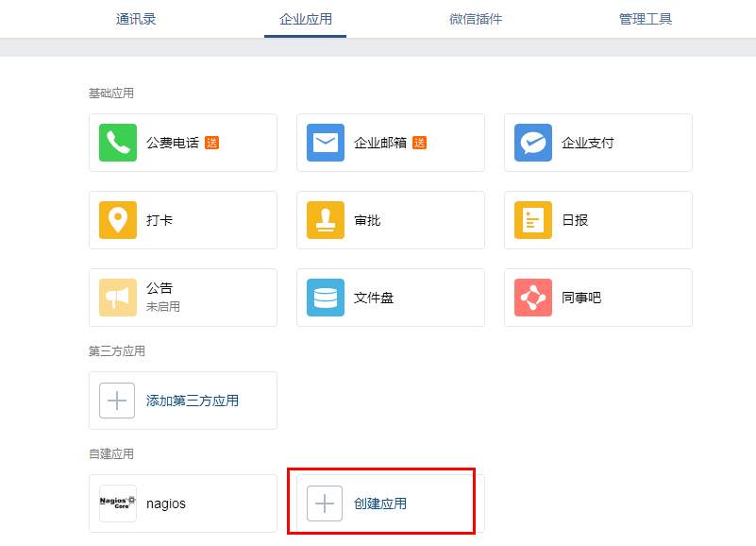The width and height of the screenshot is (756, 546).
Task: Open the 微信插件 tab
Action: [x=476, y=19]
